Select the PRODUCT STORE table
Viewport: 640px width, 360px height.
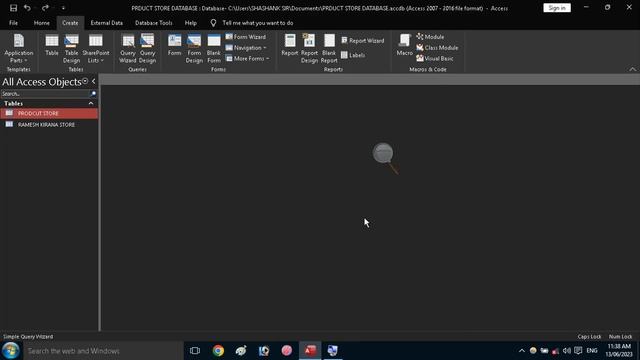(x=49, y=113)
